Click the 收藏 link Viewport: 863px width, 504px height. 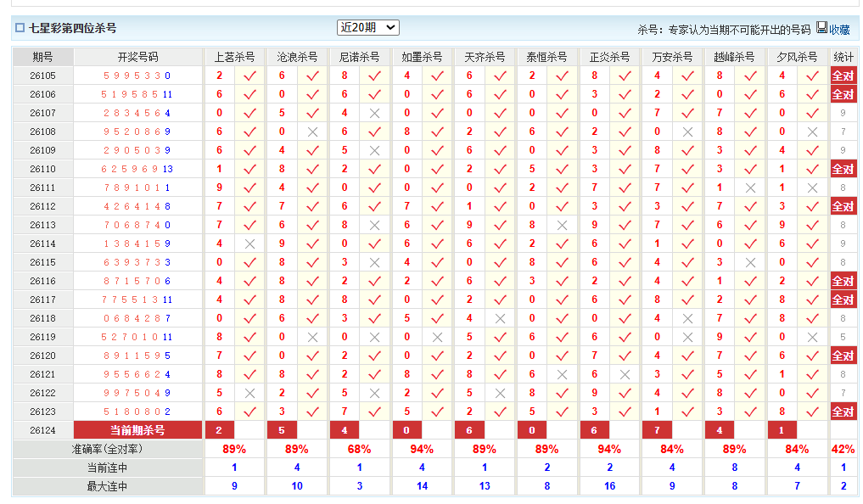pos(839,30)
